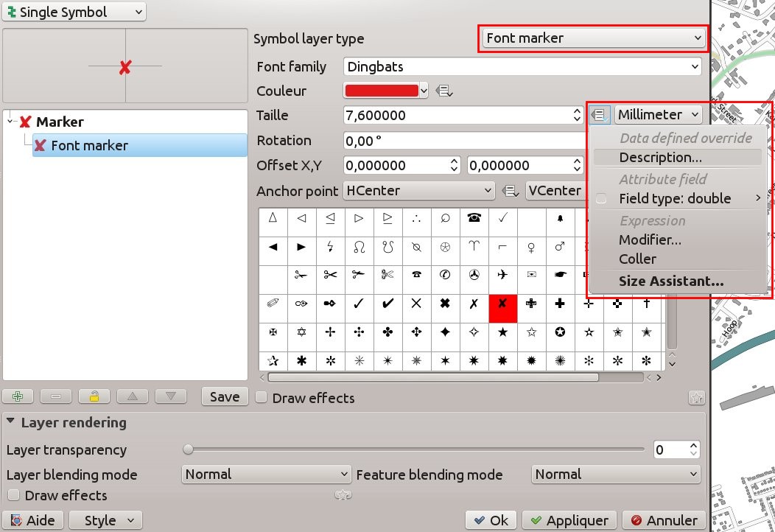Select the telephone glyph in the top row

(474, 218)
